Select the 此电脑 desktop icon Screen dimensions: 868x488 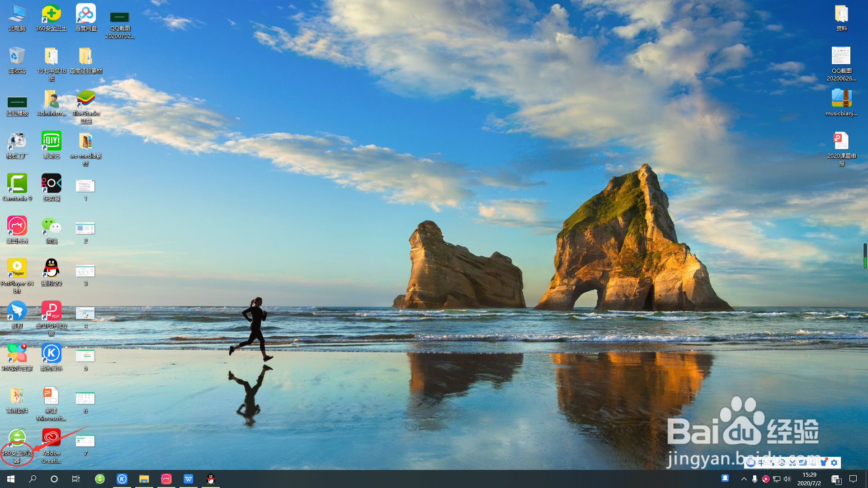coord(17,19)
